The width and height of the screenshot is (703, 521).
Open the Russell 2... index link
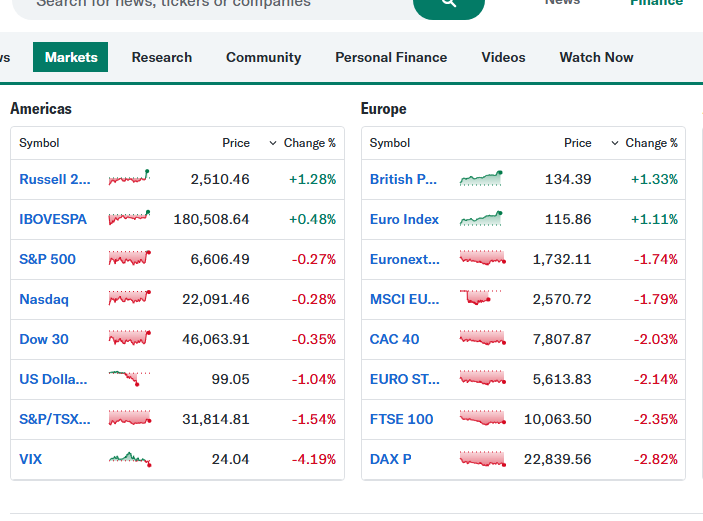coord(55,179)
